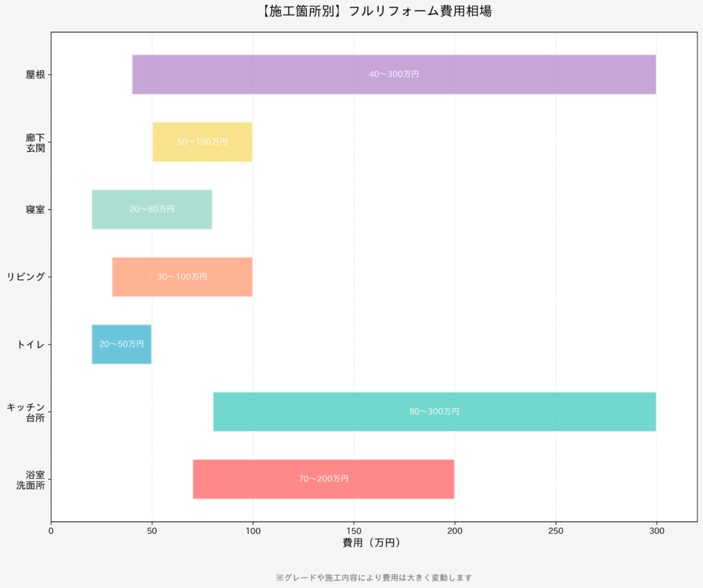This screenshot has width=703, height=588.
Task: Click the トイレ y-axis label
Action: coord(31,344)
